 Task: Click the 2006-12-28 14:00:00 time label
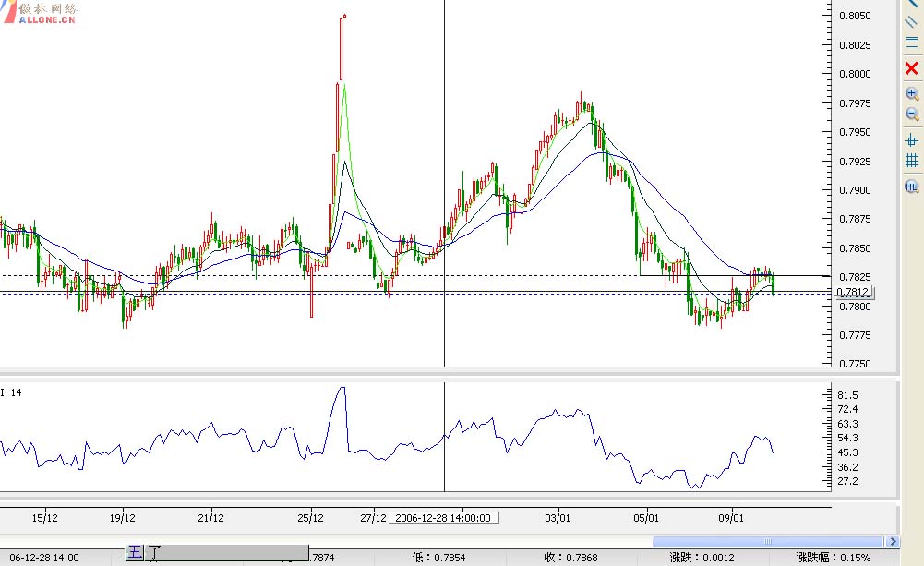pos(443,518)
